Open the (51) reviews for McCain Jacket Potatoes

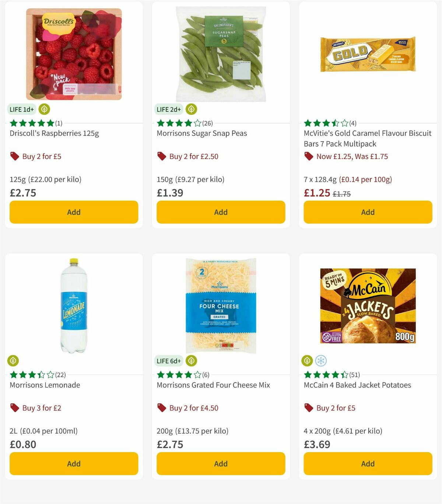354,375
